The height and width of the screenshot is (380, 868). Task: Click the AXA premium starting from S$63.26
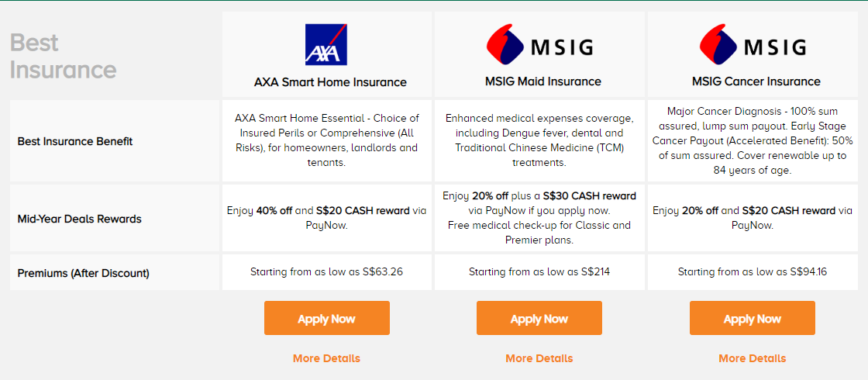point(326,272)
